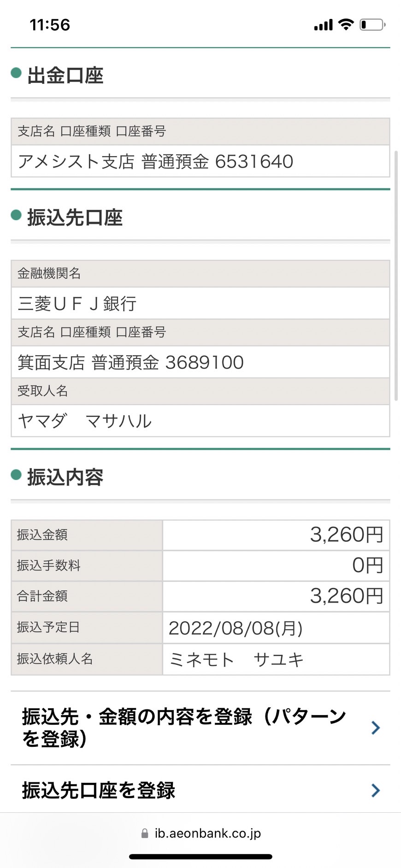
Task: Open chevron next to 振込先口座を登録 row
Action: pos(376,791)
